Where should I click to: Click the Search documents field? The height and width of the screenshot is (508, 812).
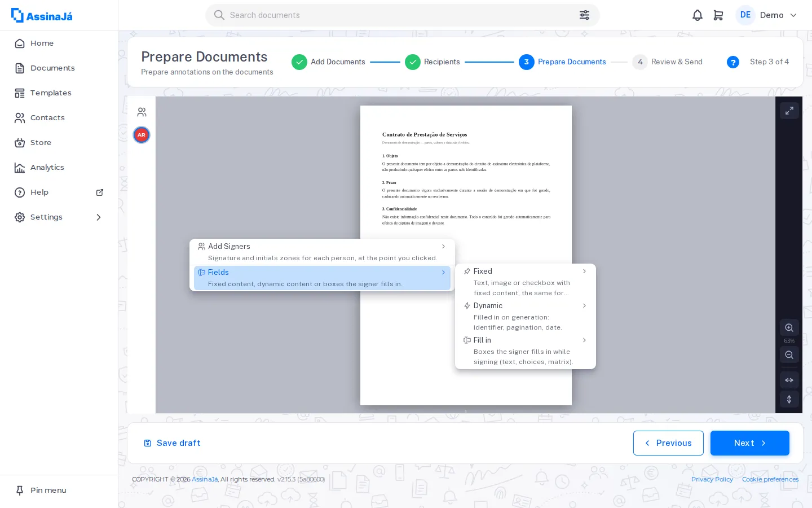coord(402,15)
